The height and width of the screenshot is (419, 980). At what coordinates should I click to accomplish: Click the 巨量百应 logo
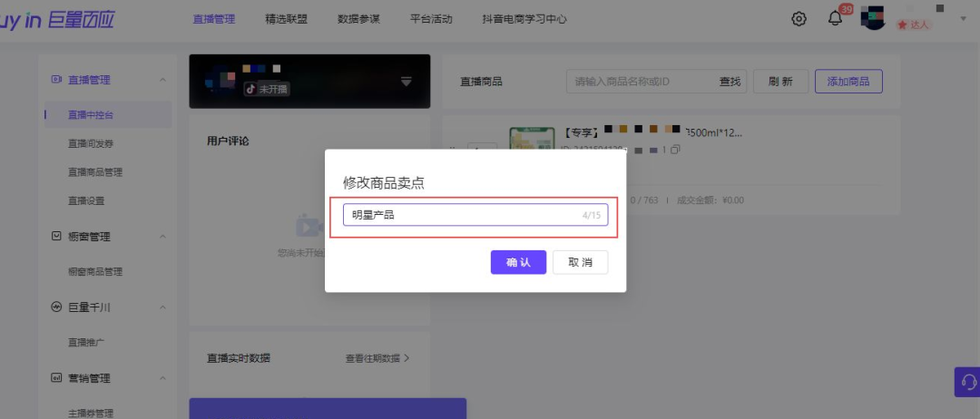click(56, 19)
